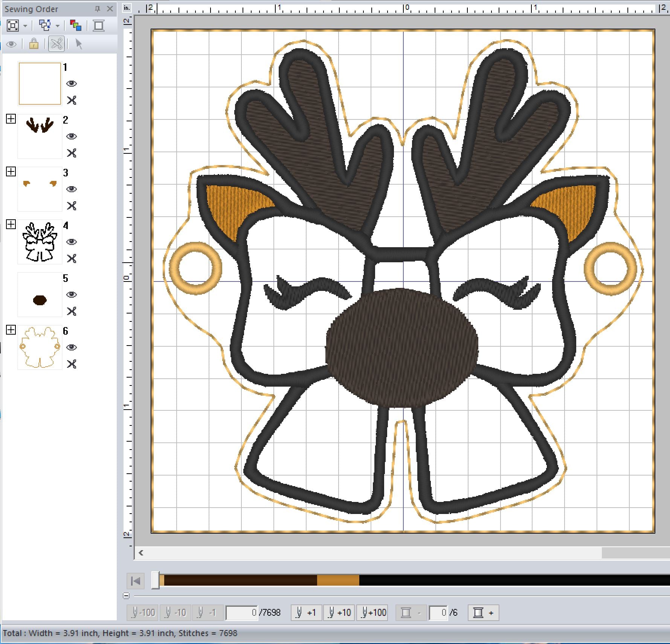670x644 pixels.
Task: Hide sewing order item 1 with eye icon
Action: [x=72, y=84]
